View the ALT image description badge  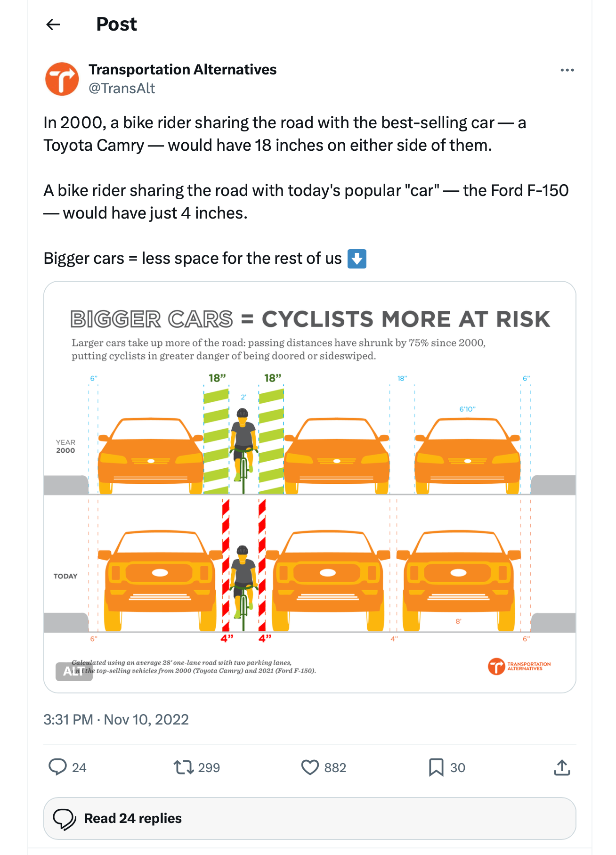(x=74, y=671)
